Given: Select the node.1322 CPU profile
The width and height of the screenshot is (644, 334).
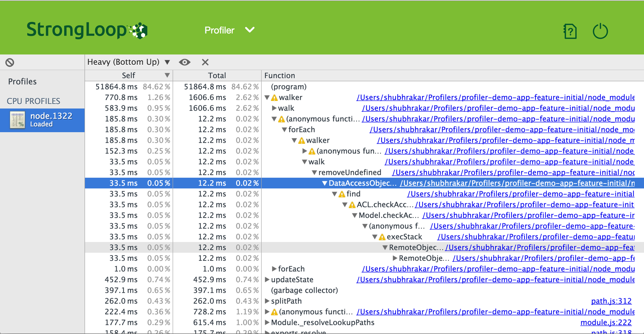Looking at the screenshot, I should click(x=42, y=120).
